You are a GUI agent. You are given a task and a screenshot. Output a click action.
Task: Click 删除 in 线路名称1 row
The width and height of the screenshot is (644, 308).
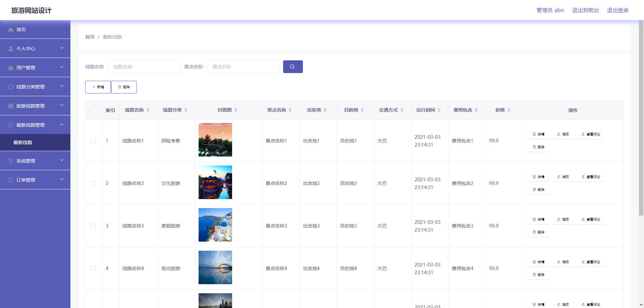[538, 147]
